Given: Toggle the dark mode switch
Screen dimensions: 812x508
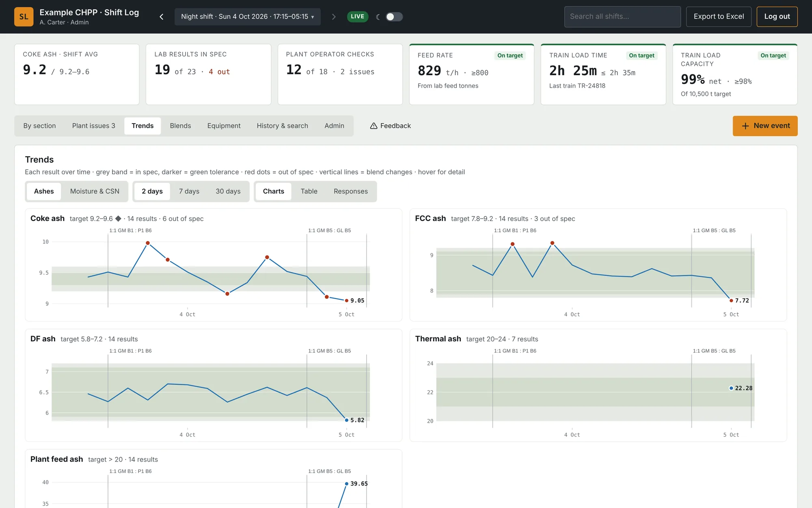Looking at the screenshot, I should click(x=394, y=17).
